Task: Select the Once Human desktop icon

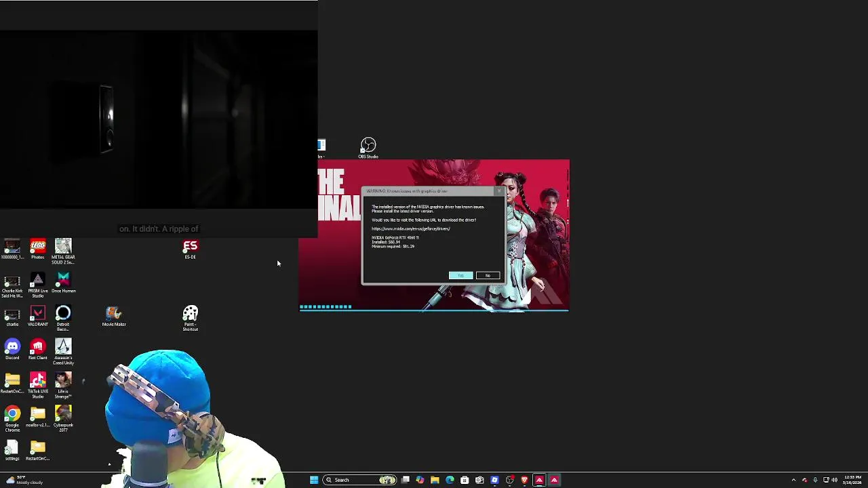Action: (63, 283)
